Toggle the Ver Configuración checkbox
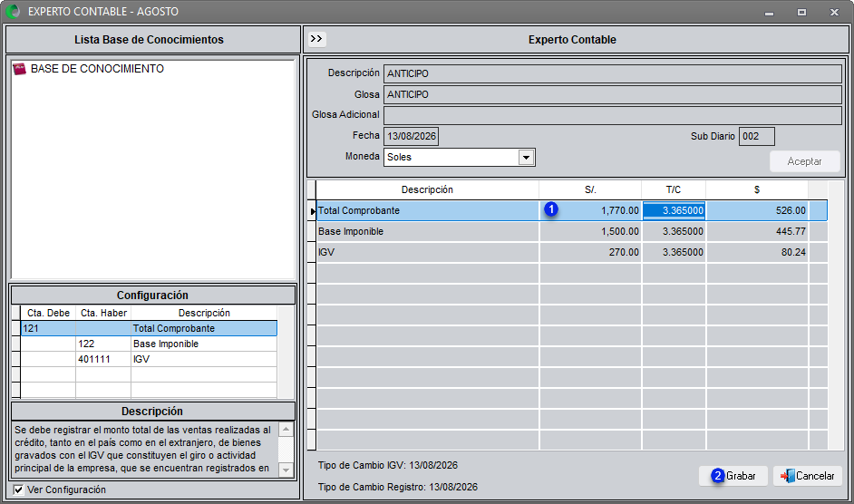Image resolution: width=854 pixels, height=504 pixels. (18, 489)
